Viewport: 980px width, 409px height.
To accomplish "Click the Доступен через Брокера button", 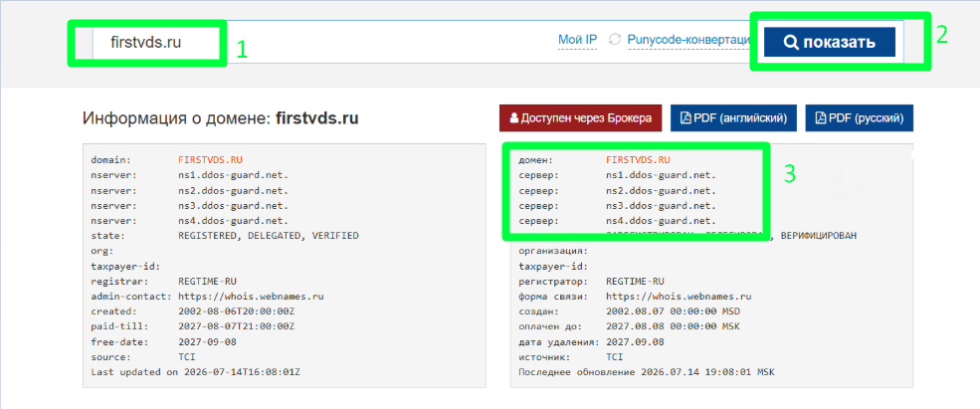I will [x=580, y=118].
